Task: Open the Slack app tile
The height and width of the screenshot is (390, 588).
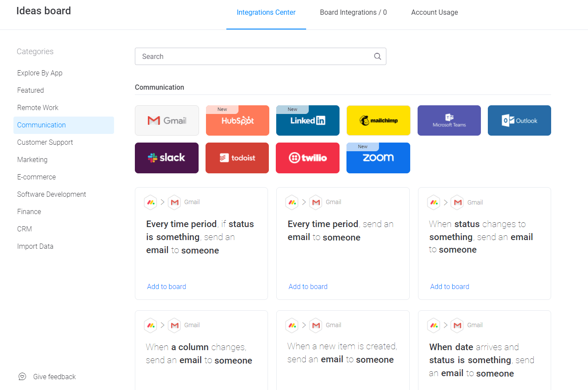Action: pos(167,158)
